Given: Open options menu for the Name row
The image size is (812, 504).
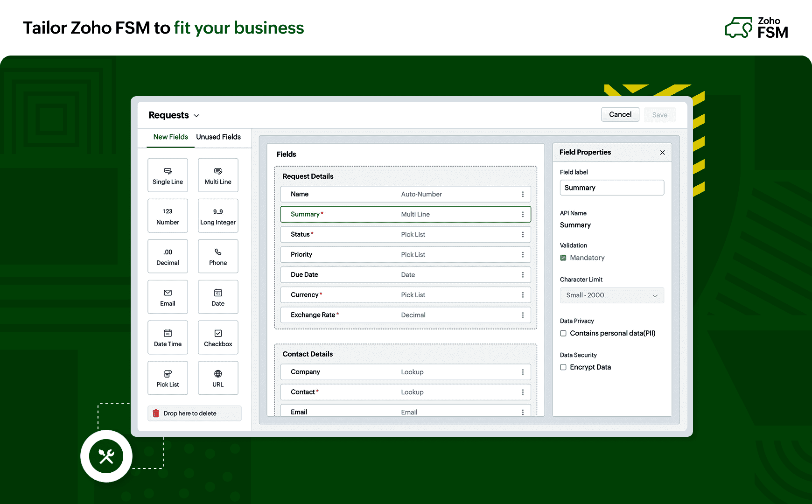Looking at the screenshot, I should tap(523, 194).
